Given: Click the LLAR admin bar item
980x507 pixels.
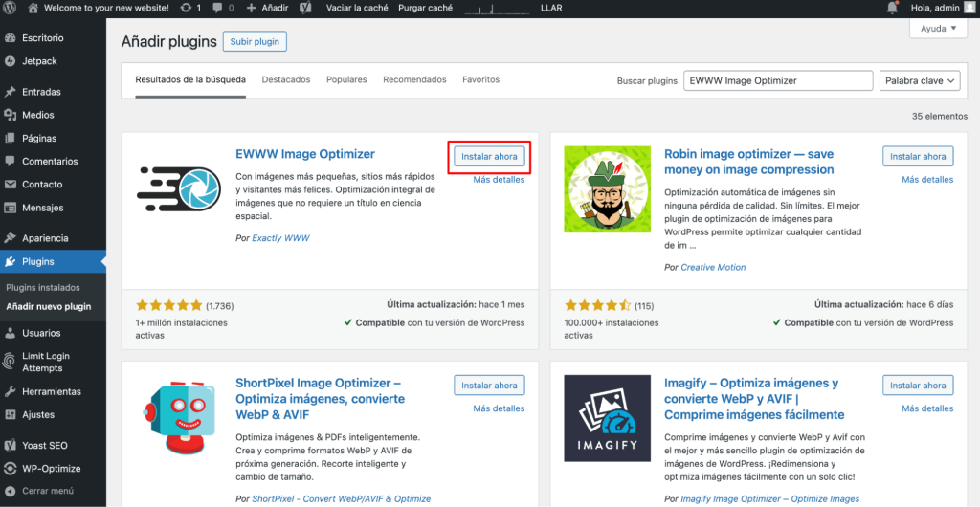Looking at the screenshot, I should (x=551, y=8).
